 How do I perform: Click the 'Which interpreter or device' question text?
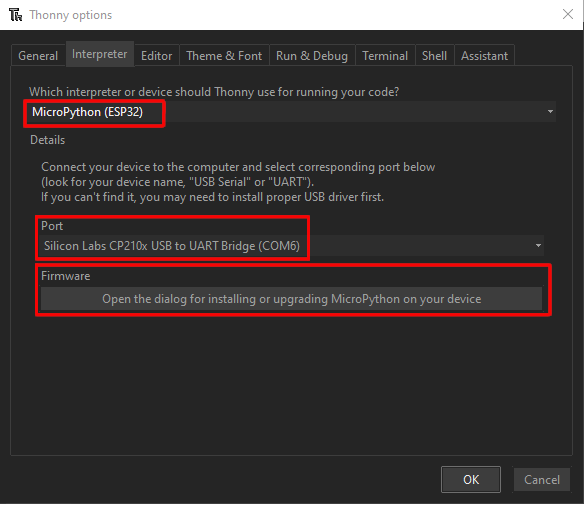214,92
